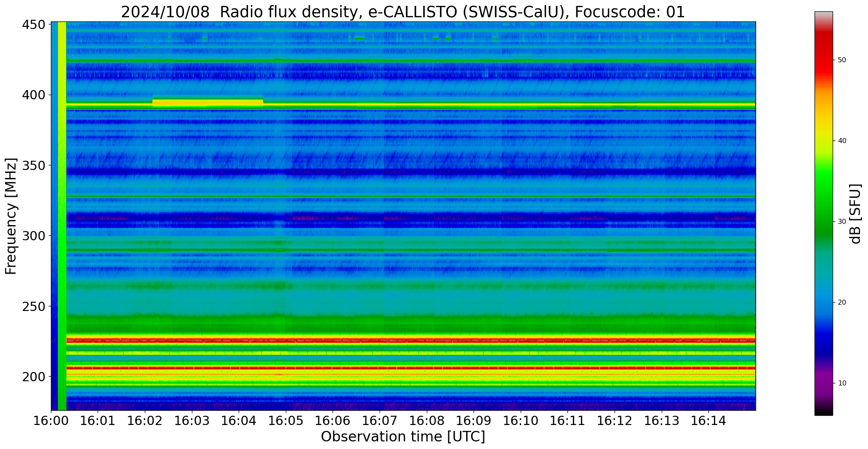Click the 16:14 time tick label
Viewport: 868px width, 449px height.
pos(708,420)
